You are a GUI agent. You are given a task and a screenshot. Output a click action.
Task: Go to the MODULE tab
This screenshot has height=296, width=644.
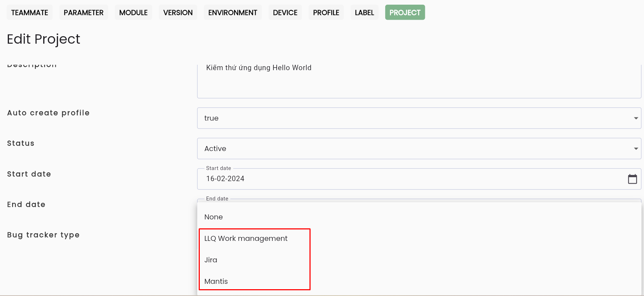pyautogui.click(x=133, y=13)
